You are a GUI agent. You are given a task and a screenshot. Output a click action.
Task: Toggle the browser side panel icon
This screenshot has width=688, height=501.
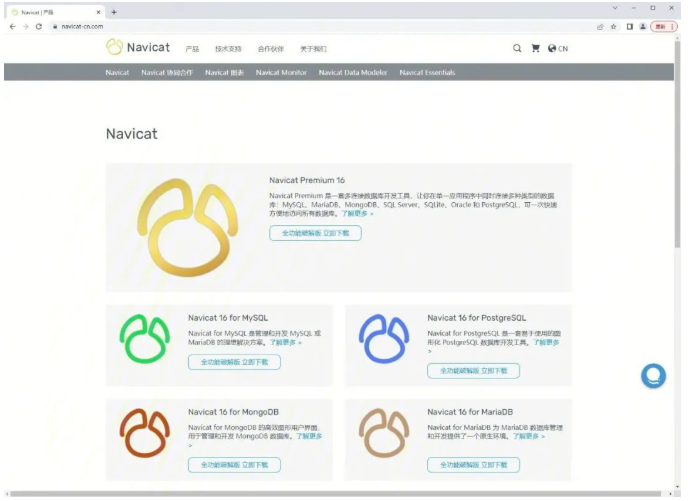pyautogui.click(x=630, y=27)
